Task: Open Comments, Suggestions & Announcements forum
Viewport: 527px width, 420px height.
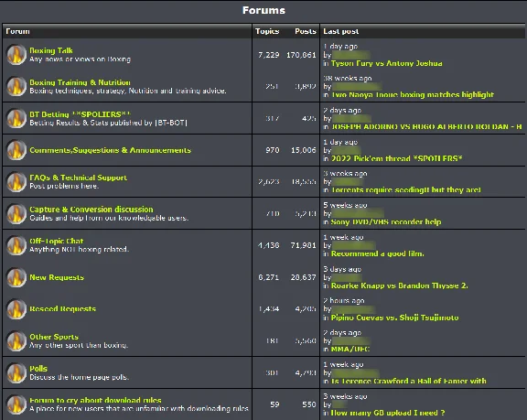Action: click(110, 150)
